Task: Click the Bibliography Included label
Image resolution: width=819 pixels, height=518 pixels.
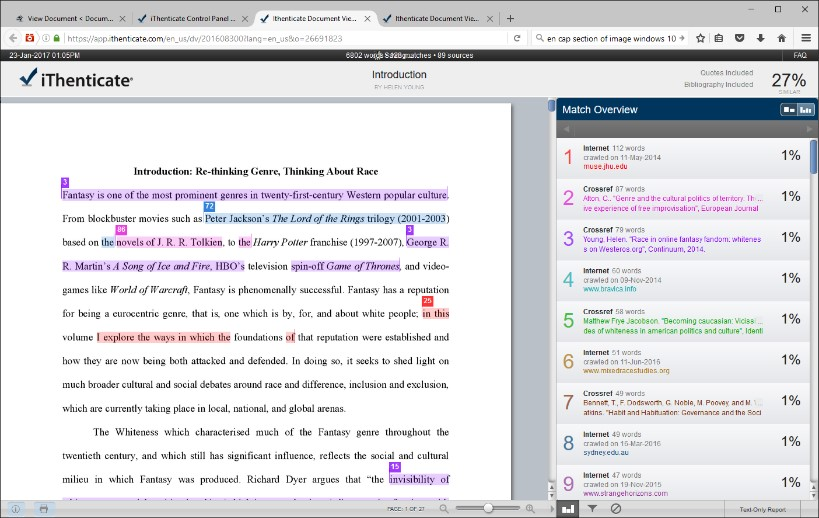Action: tap(719, 85)
